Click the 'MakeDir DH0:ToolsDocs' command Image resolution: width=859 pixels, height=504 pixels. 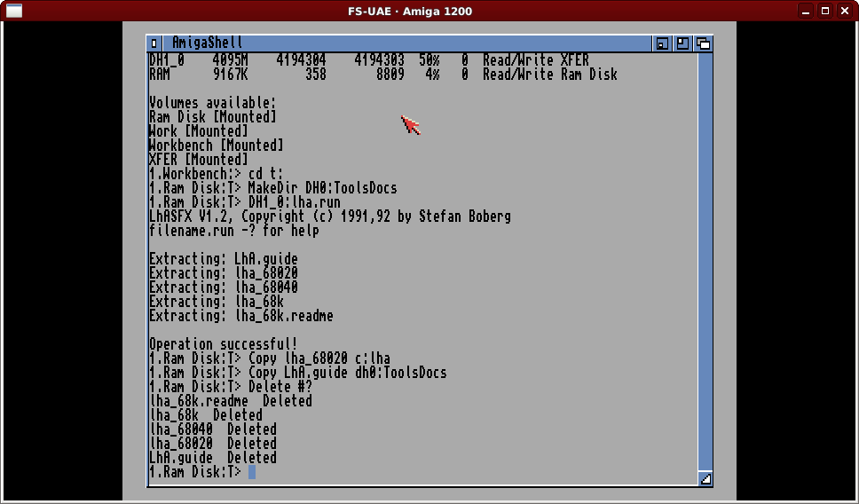[272, 188]
